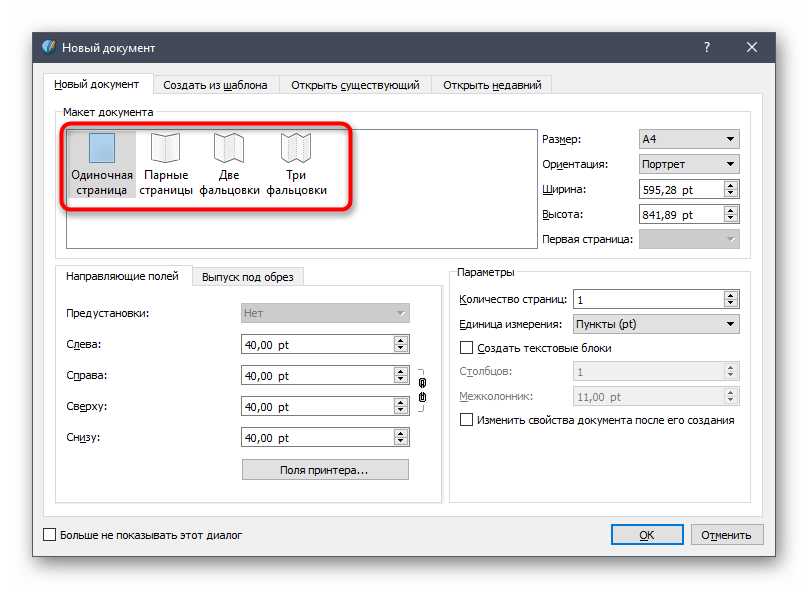
Task: Increase Количество страниц with up arrow
Action: 730,295
